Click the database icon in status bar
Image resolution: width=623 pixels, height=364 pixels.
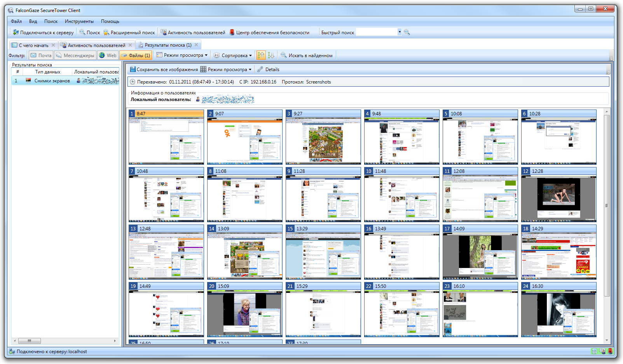pos(594,351)
